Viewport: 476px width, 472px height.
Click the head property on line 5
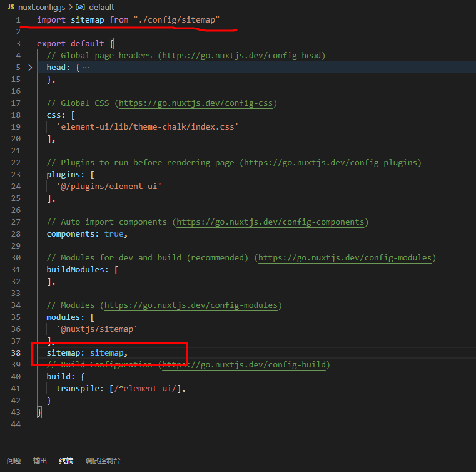tap(56, 68)
